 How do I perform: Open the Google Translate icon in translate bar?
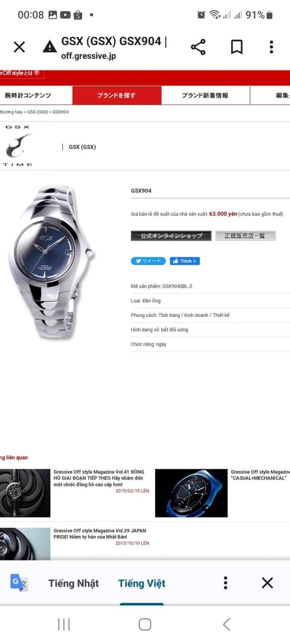click(x=19, y=583)
